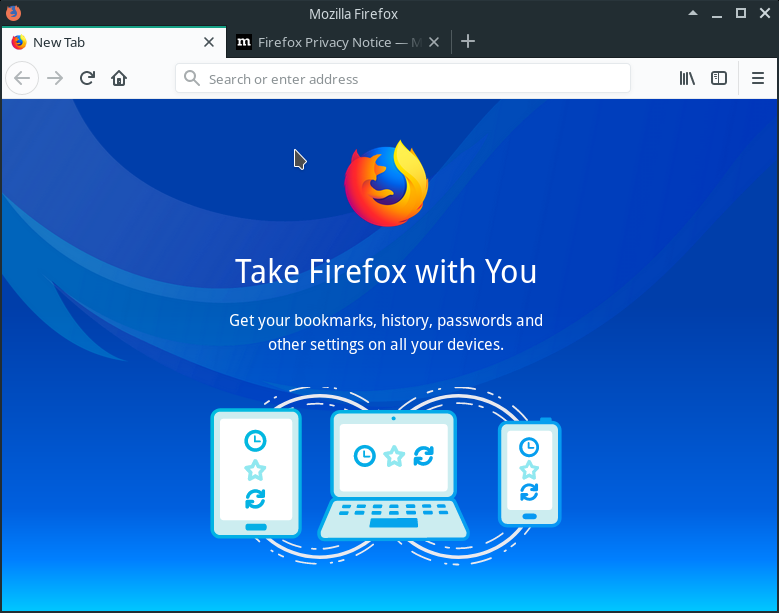Click the laptop device illustration

tap(393, 475)
